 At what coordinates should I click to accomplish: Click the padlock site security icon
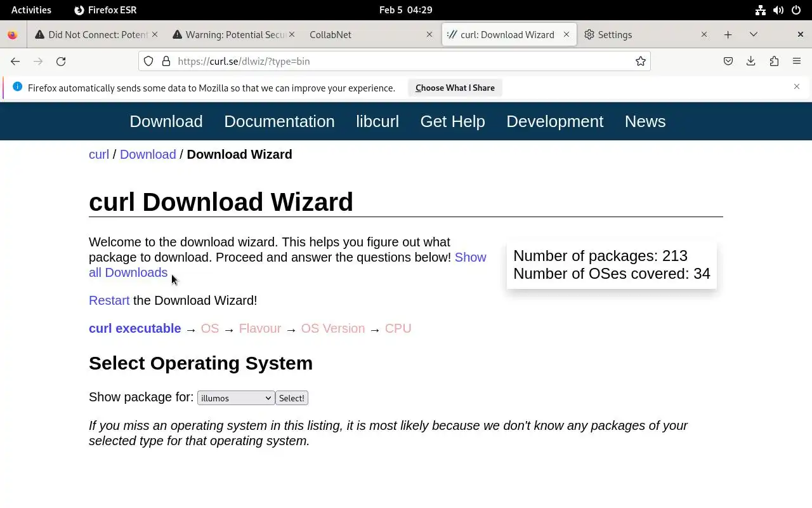click(x=166, y=61)
